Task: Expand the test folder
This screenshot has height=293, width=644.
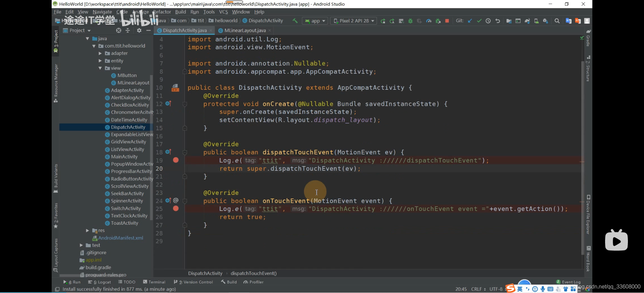Action: click(81, 245)
